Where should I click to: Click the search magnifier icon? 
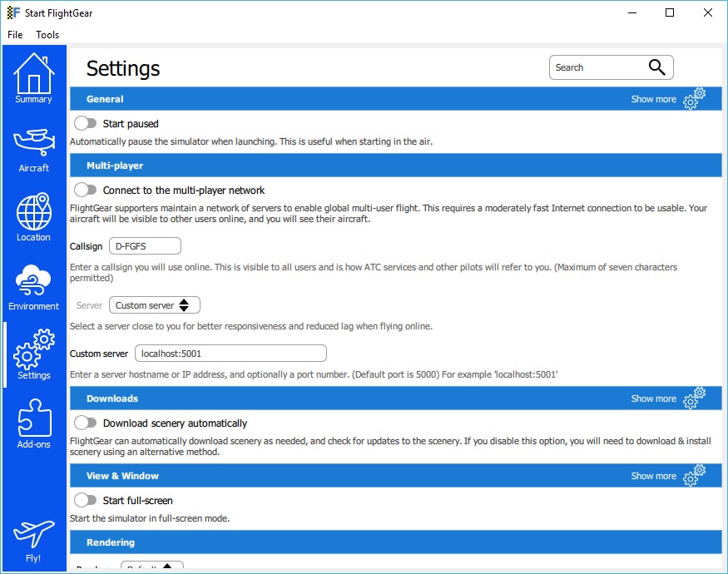(x=656, y=67)
